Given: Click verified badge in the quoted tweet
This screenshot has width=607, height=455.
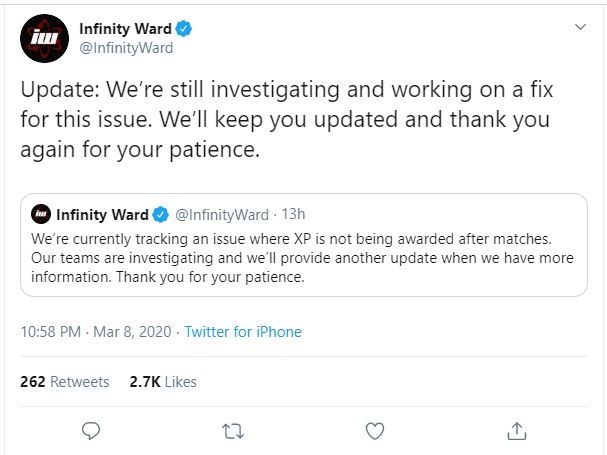Looking at the screenshot, I should (161, 215).
